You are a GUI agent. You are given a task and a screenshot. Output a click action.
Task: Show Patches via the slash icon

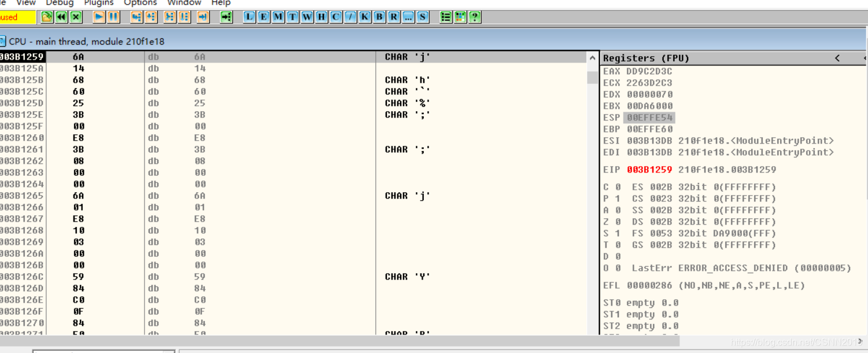pos(350,17)
